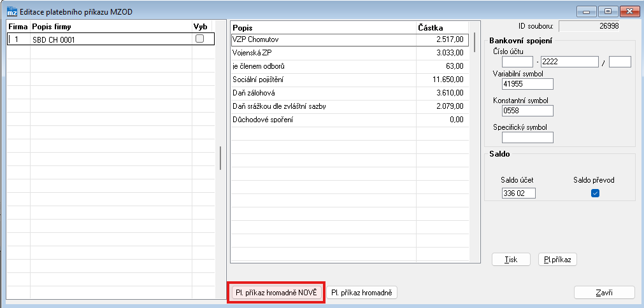Close dialog with the Zavři button
This screenshot has width=644, height=308.
pos(605,293)
